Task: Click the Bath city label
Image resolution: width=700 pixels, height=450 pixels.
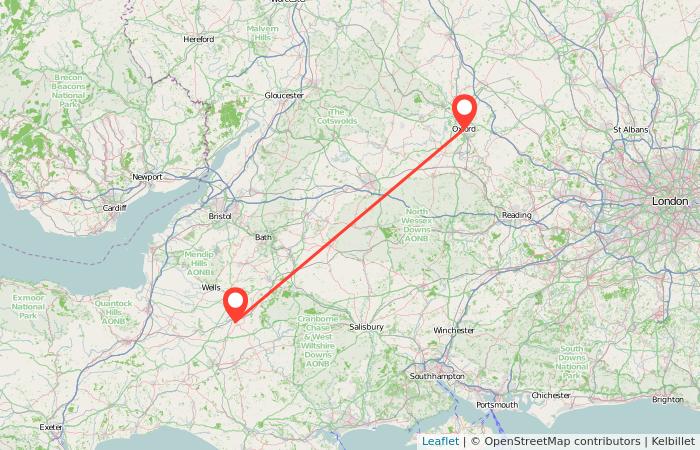Action: (263, 238)
